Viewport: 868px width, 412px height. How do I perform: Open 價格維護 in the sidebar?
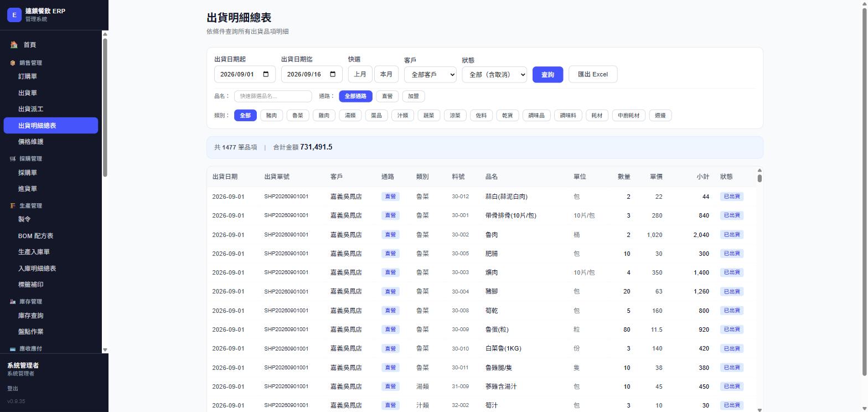click(x=51, y=142)
